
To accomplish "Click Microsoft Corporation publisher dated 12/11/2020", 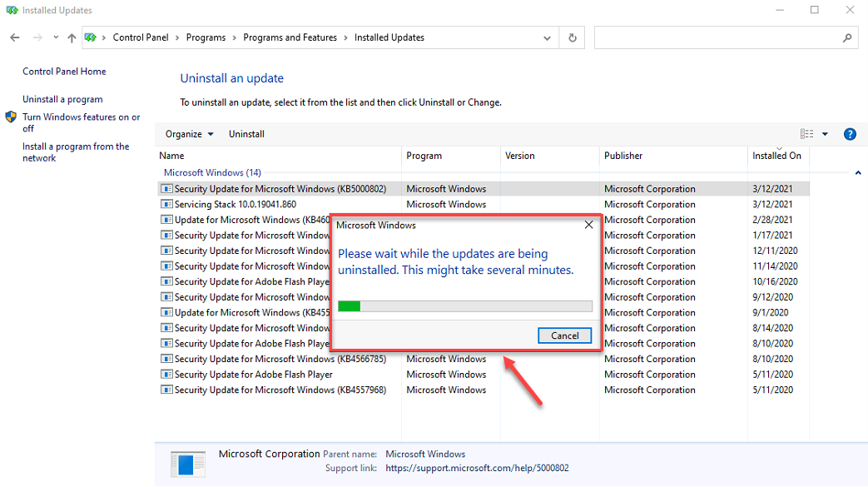I will coord(650,251).
